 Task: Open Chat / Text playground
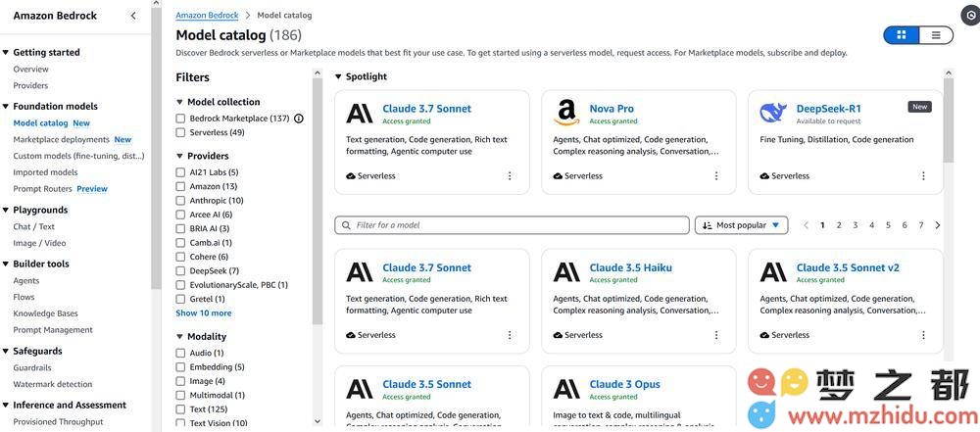click(33, 227)
